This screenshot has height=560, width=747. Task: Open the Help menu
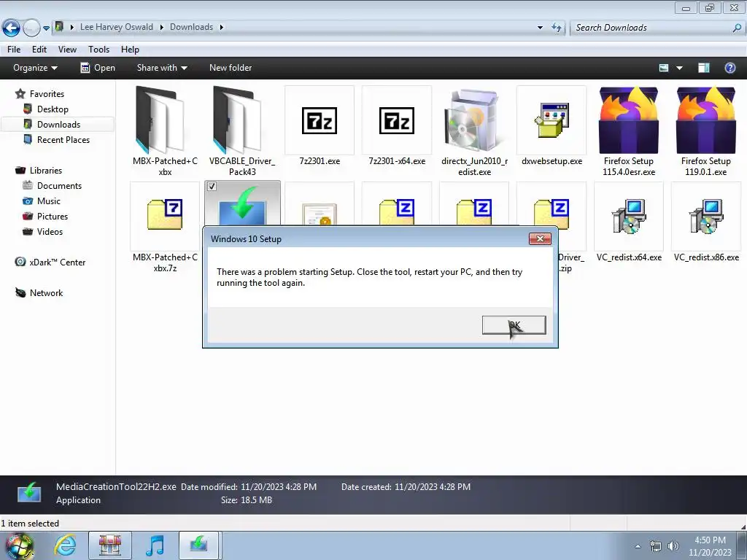click(130, 50)
